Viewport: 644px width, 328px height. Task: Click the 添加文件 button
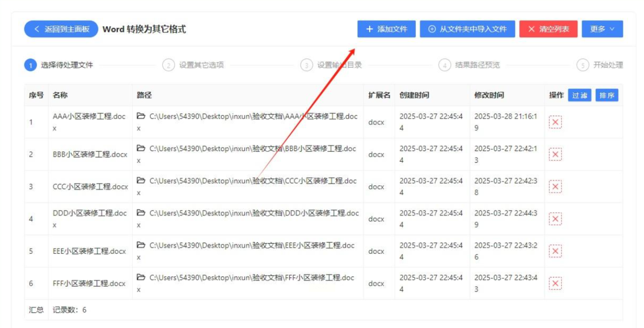tap(386, 29)
